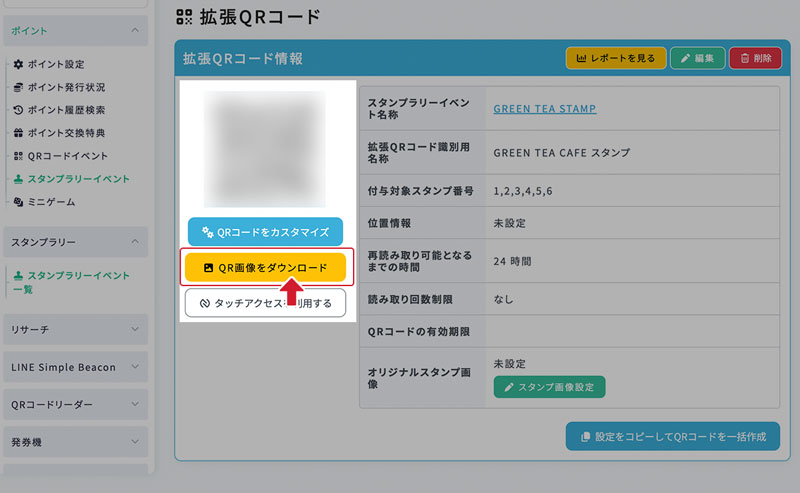Collapse the スタンプラリー sidebar section
The image size is (800, 493).
pos(135,242)
